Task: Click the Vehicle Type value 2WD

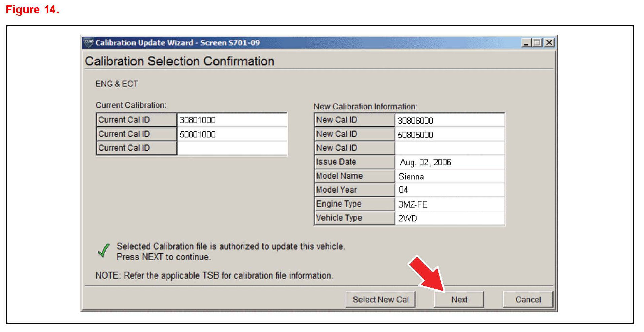Action: 450,218
